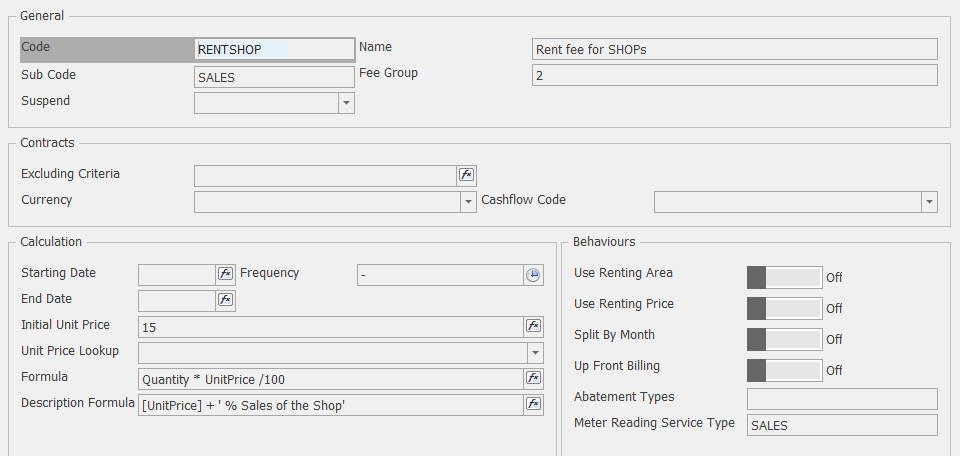Click the Unit Price Lookup label

pos(70,351)
